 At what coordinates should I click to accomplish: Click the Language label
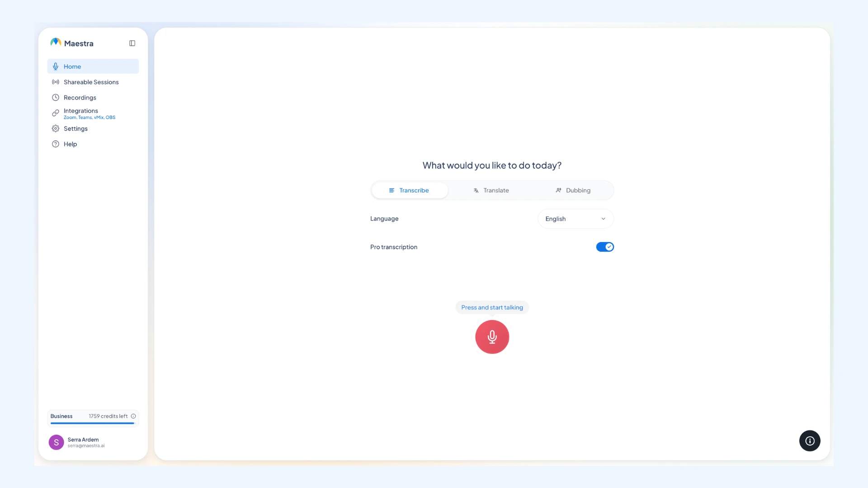point(384,219)
